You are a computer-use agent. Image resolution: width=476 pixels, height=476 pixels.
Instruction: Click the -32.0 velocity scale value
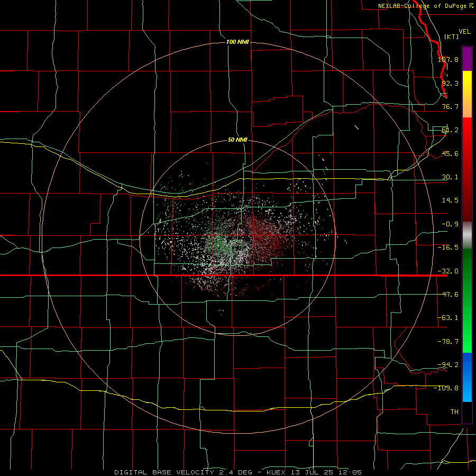(x=448, y=271)
